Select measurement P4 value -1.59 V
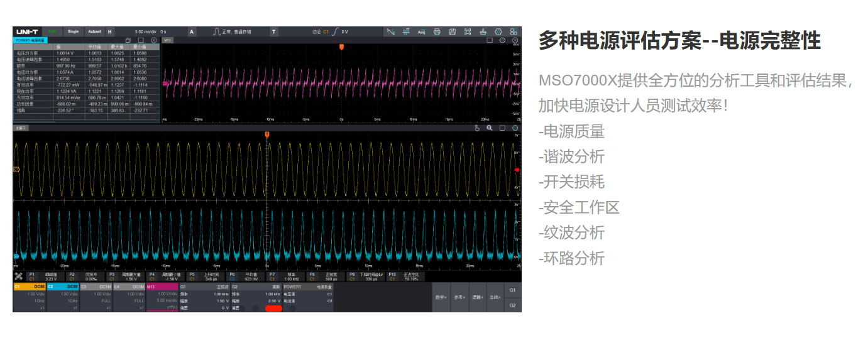The height and width of the screenshot is (345, 868). 165,277
